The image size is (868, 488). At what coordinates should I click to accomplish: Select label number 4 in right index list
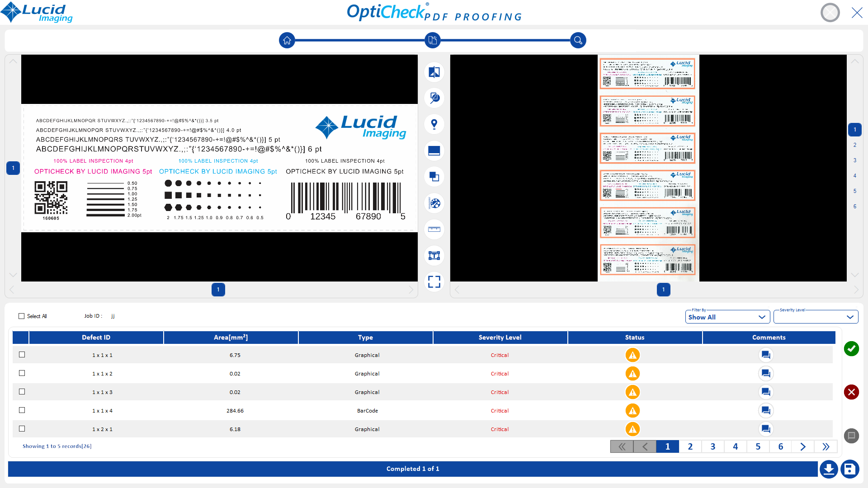[x=854, y=176]
